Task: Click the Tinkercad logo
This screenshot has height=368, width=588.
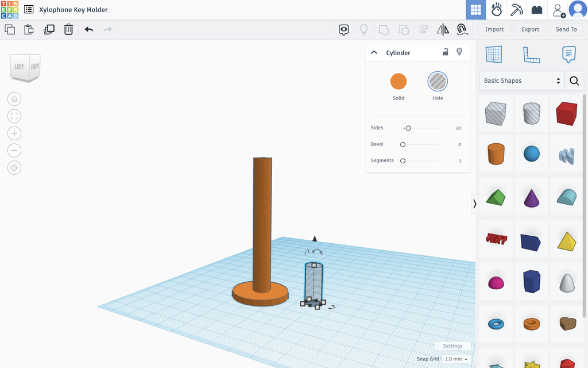Action: click(x=10, y=10)
